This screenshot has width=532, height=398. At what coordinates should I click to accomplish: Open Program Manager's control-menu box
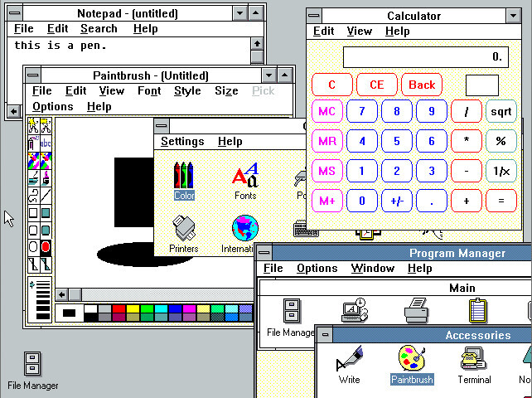tap(264, 253)
